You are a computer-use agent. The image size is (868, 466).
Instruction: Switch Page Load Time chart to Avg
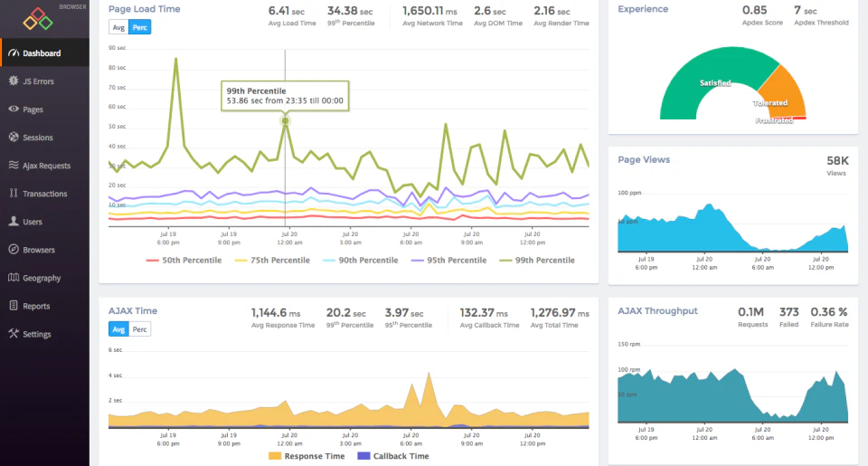point(118,27)
